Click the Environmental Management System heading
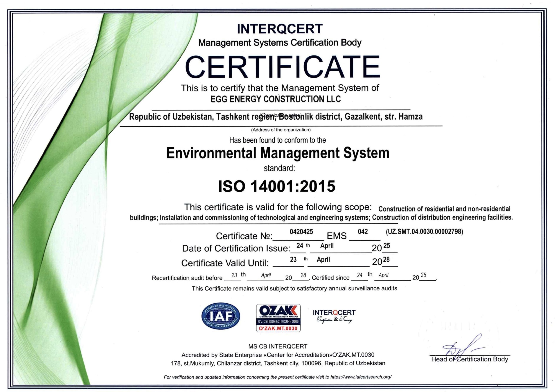 pos(278,153)
